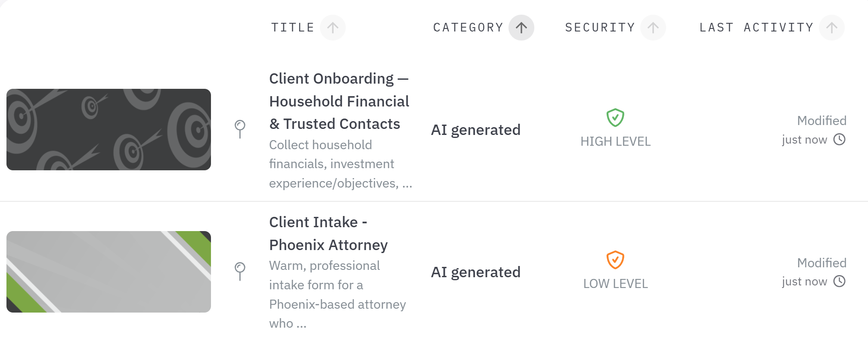This screenshot has height=338, width=868.
Task: Sort by Security arrow icon
Action: pos(653,28)
